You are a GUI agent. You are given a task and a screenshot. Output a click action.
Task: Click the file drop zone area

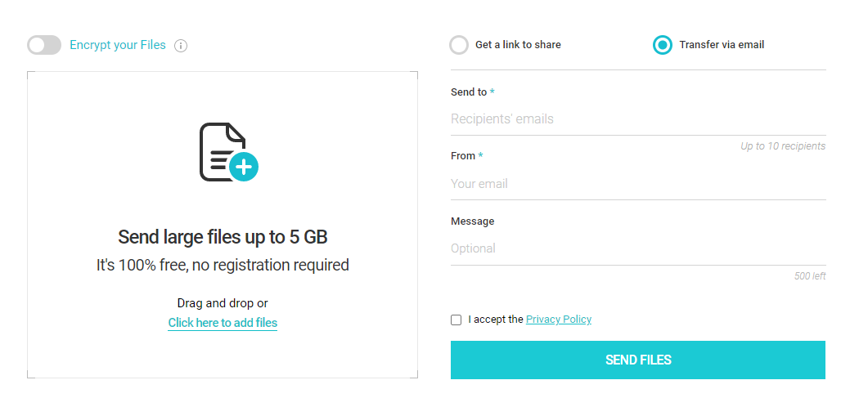[x=223, y=225]
